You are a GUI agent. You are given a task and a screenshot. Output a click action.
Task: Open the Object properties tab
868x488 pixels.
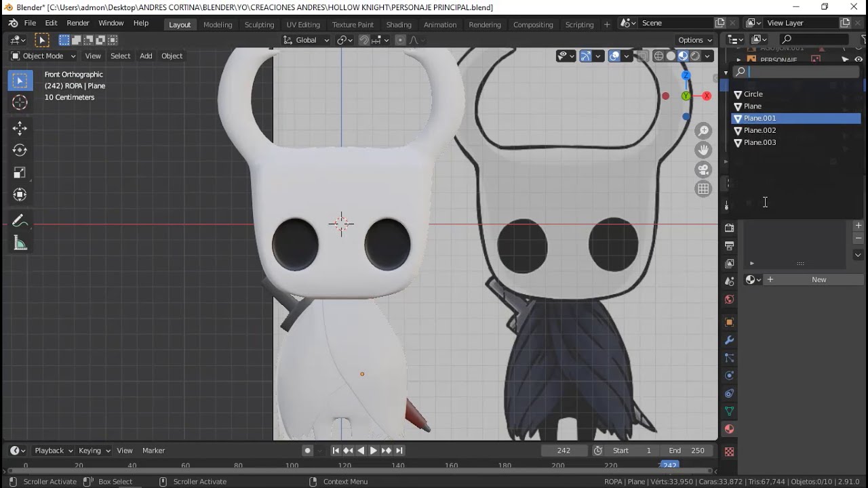point(730,323)
